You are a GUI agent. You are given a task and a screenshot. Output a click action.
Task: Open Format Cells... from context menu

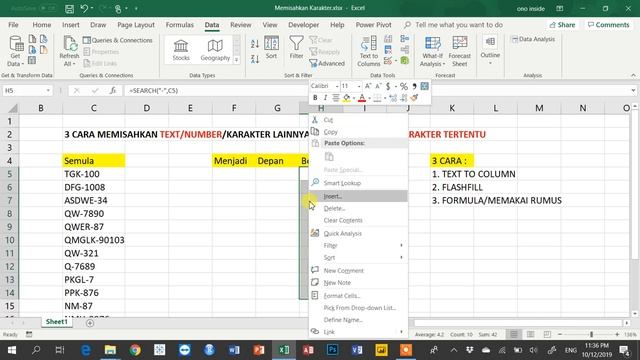358,296
